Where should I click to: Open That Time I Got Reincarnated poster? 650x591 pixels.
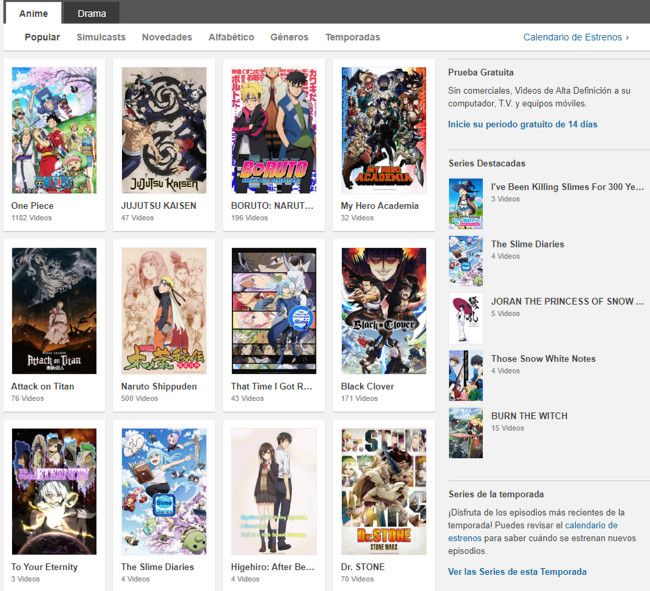(274, 311)
